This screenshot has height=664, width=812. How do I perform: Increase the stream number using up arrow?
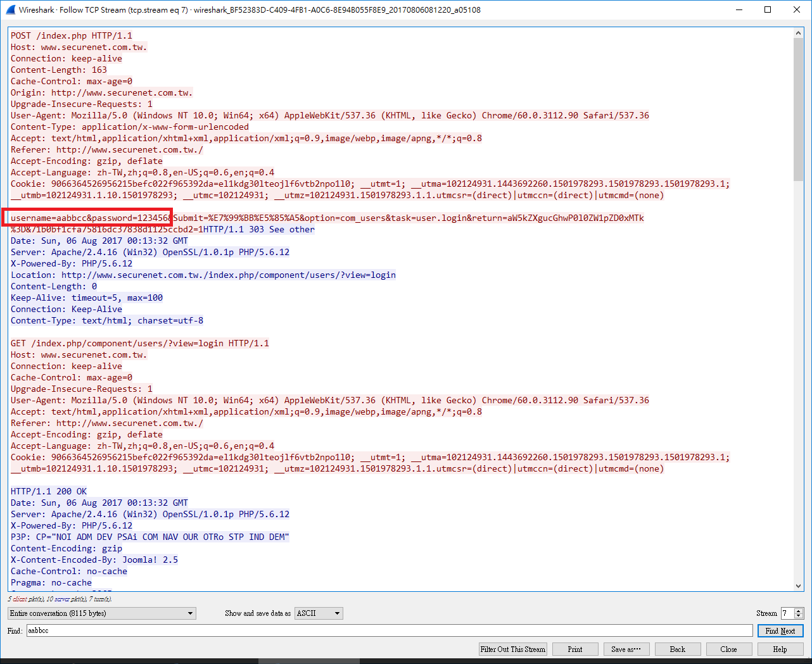tap(799, 611)
